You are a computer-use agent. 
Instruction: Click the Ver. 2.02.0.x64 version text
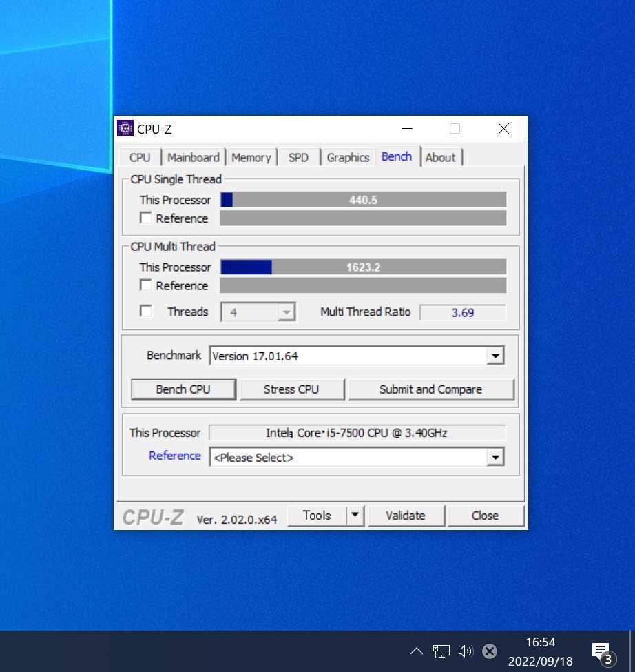tap(237, 520)
